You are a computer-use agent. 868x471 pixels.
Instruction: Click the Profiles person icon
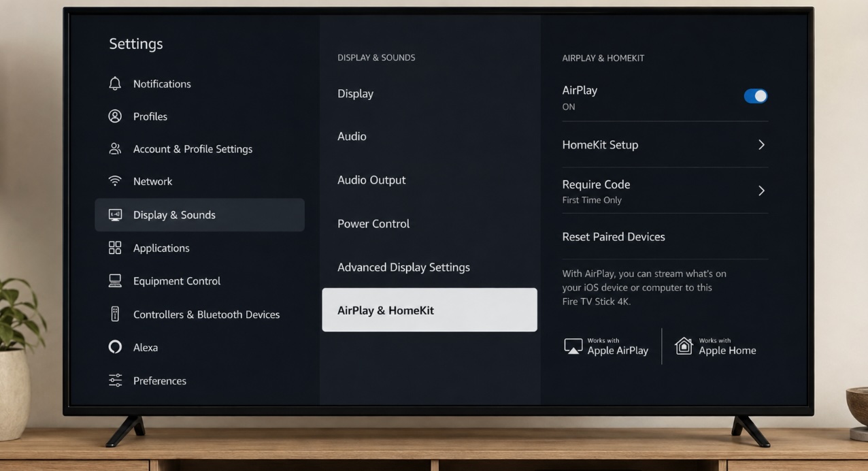(x=115, y=116)
